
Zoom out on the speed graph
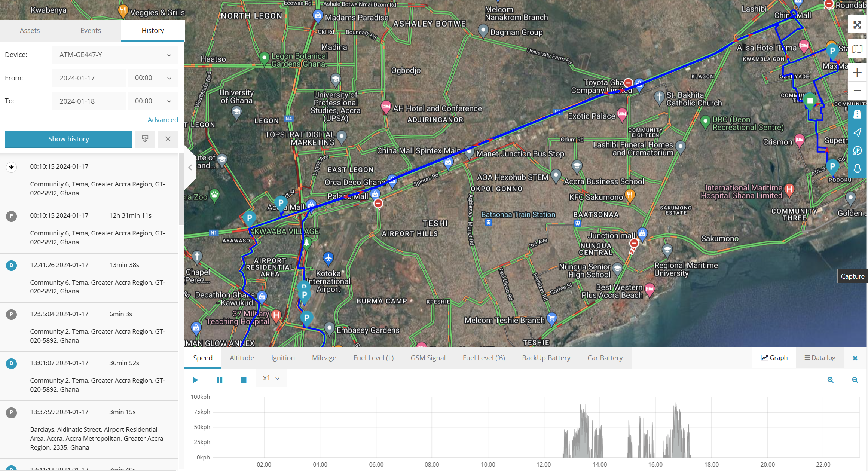pos(855,380)
